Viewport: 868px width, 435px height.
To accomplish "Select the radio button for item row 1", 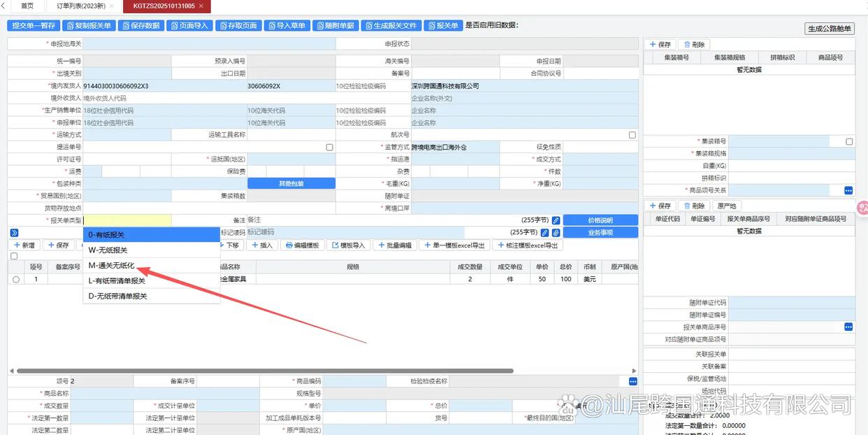I will click(16, 279).
